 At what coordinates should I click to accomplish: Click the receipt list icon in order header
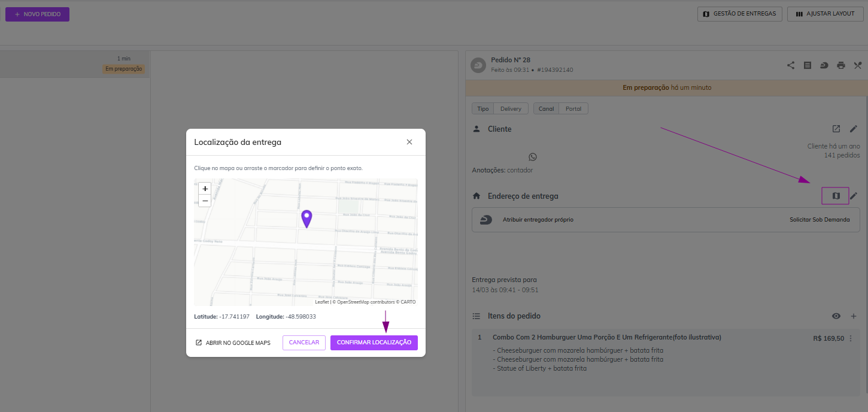tap(808, 65)
